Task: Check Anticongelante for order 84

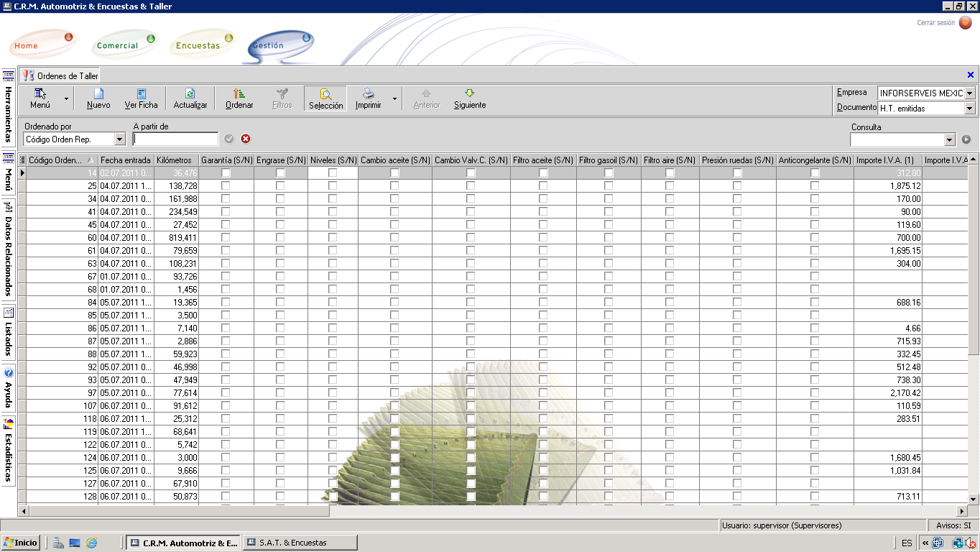Action: pyautogui.click(x=815, y=303)
